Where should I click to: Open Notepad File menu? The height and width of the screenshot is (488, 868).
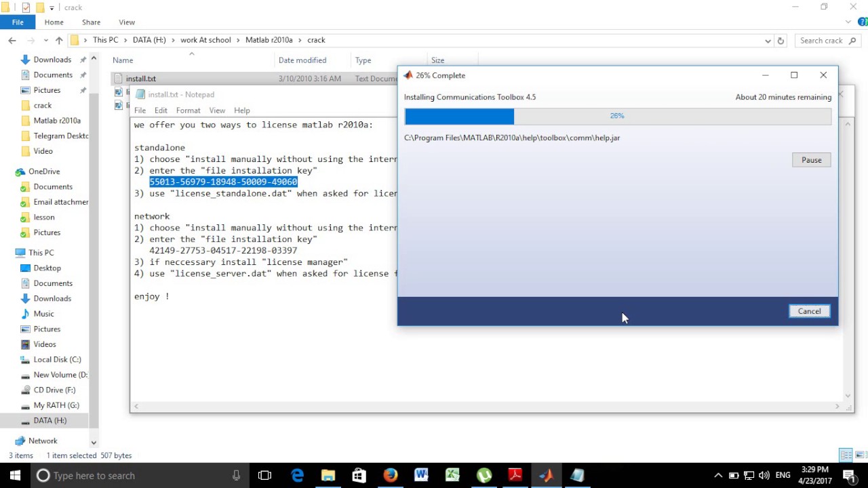tap(140, 110)
